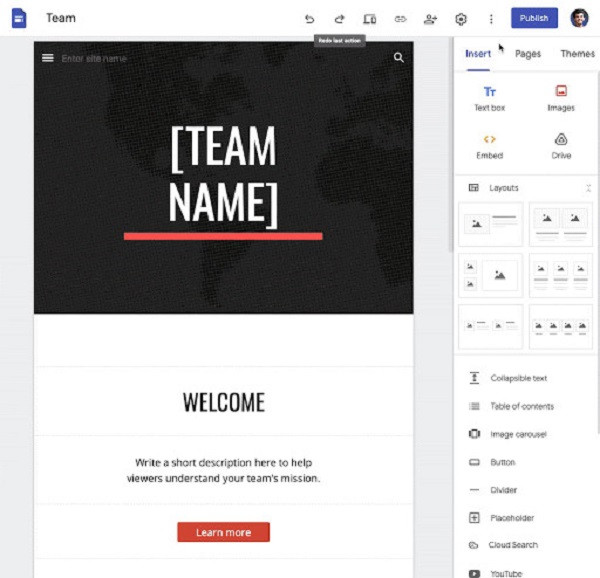Open share with others icon
This screenshot has width=600, height=578.
430,19
